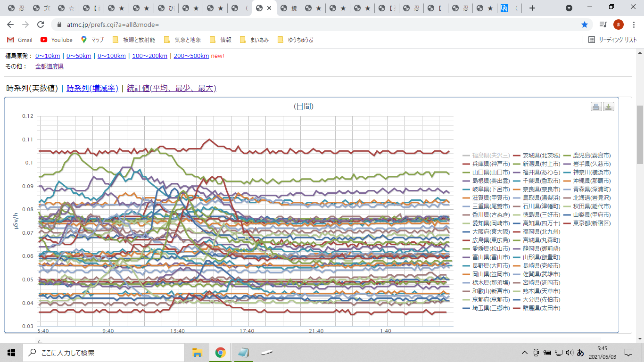Click the chart print icon
The image size is (644, 362).
pos(596,107)
